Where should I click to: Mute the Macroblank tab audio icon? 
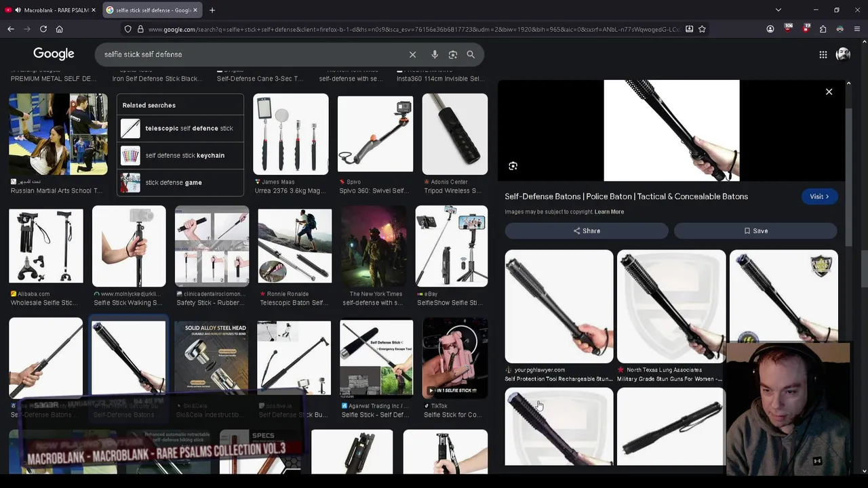tap(18, 10)
